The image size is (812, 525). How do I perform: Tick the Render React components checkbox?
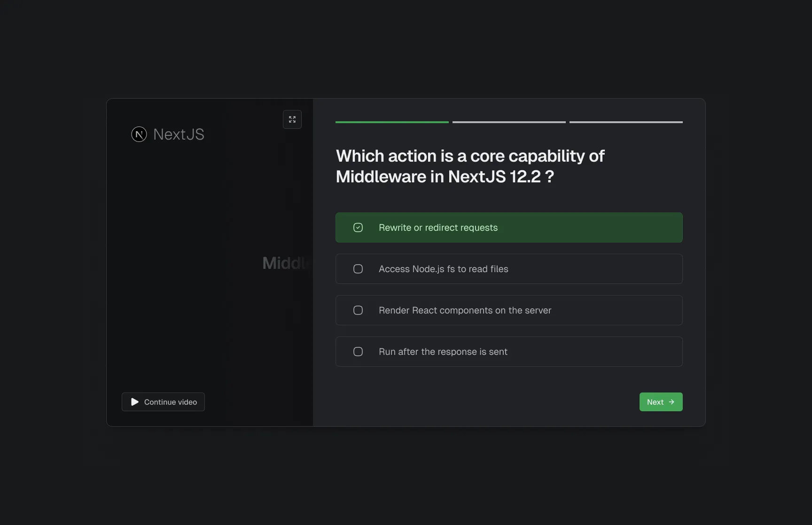(x=358, y=310)
